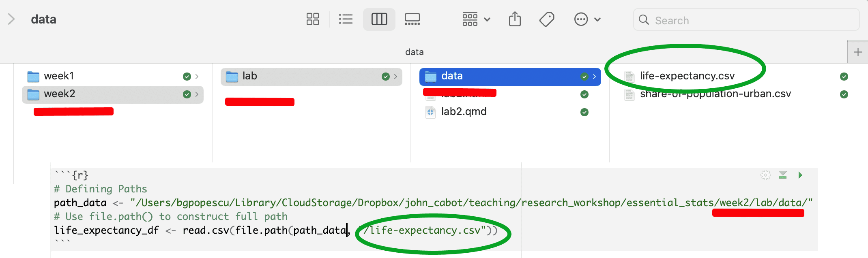The width and height of the screenshot is (868, 258).
Task: Open the Group By dropdown
Action: tap(476, 19)
